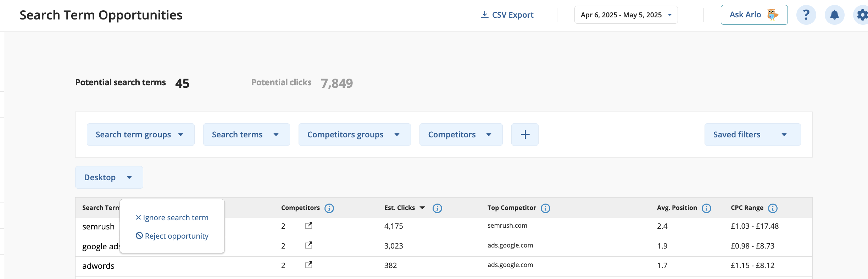This screenshot has width=868, height=279.
Task: Click the Potential search terms 45 value
Action: click(182, 83)
